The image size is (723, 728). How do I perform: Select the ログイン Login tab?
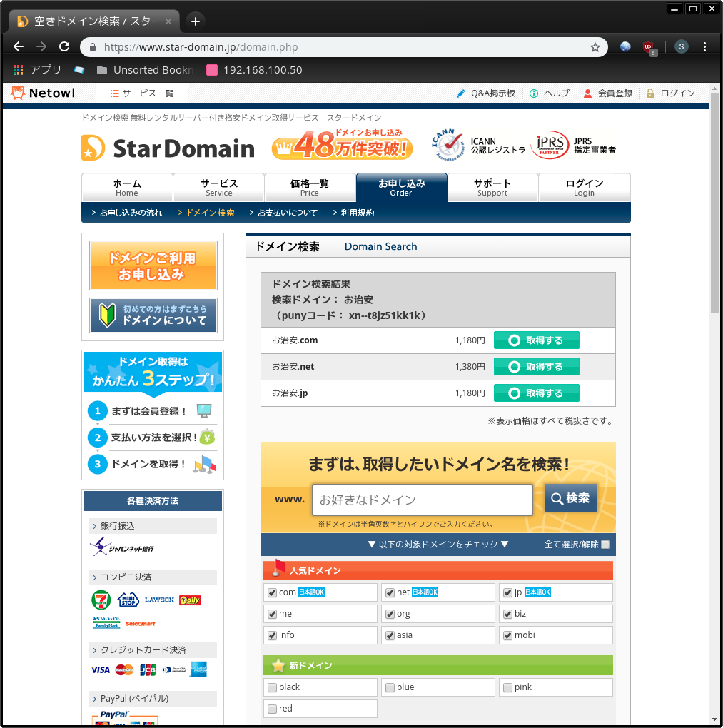[584, 188]
